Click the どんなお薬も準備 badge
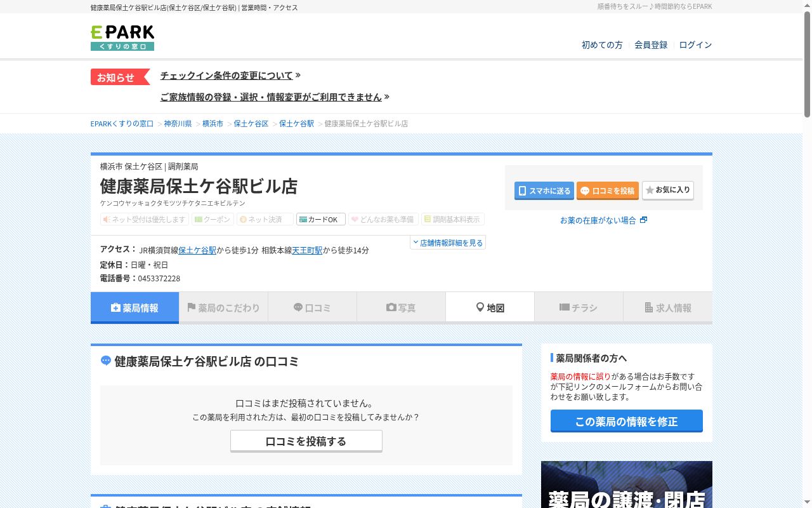 point(383,219)
